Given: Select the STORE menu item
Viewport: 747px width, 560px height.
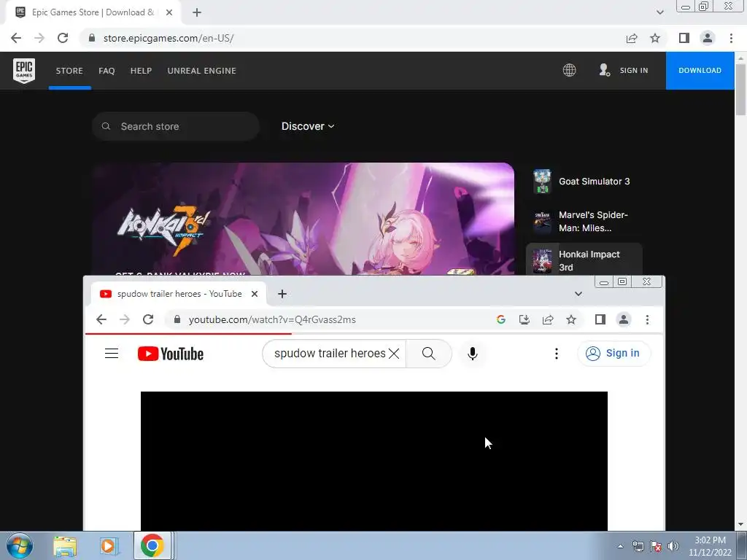Looking at the screenshot, I should [x=69, y=71].
